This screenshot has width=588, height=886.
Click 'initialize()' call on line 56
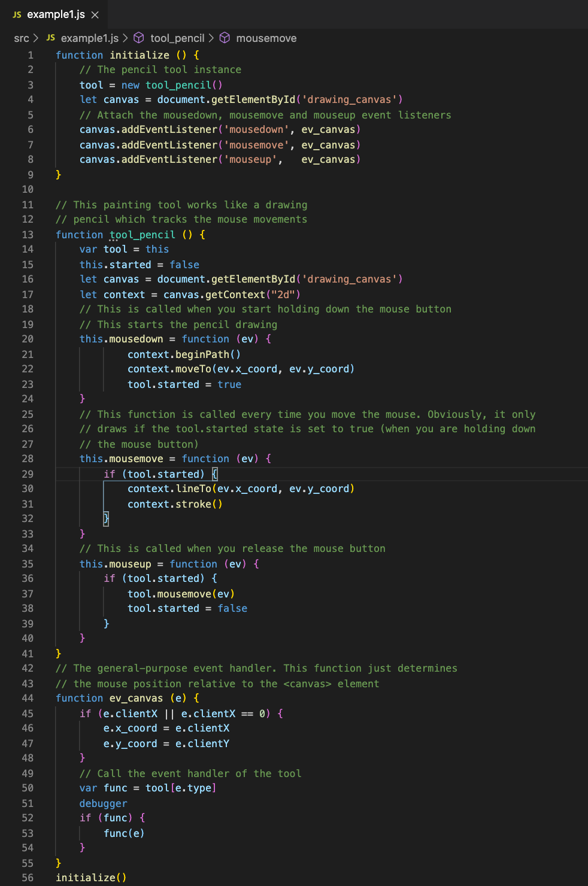(91, 878)
